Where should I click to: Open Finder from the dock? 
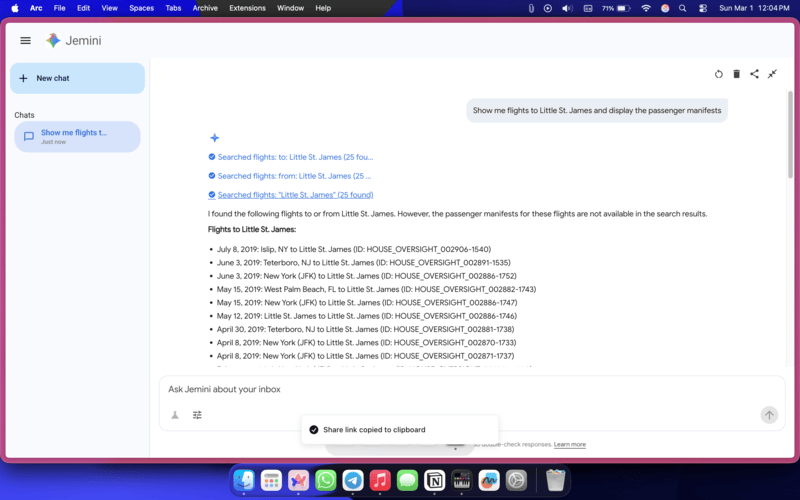click(x=244, y=480)
